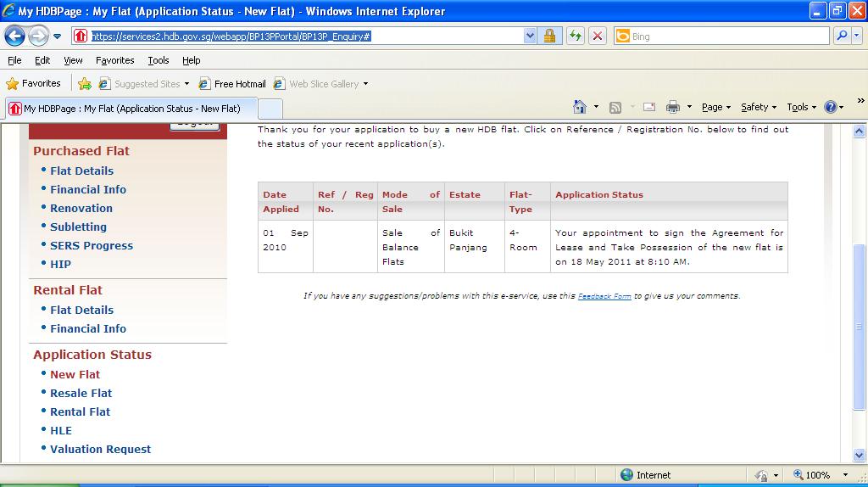Open the Page command bar dropdown
Viewport: 868px width, 487px height.
pos(715,107)
